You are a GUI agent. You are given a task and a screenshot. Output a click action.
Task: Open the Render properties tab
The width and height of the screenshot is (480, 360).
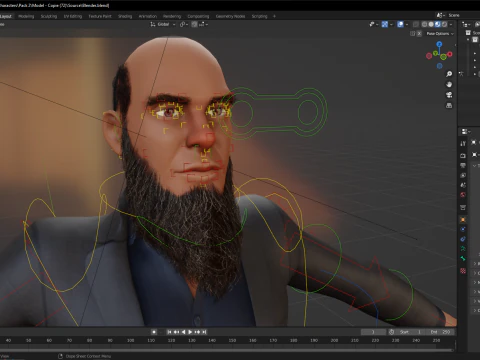point(463,156)
